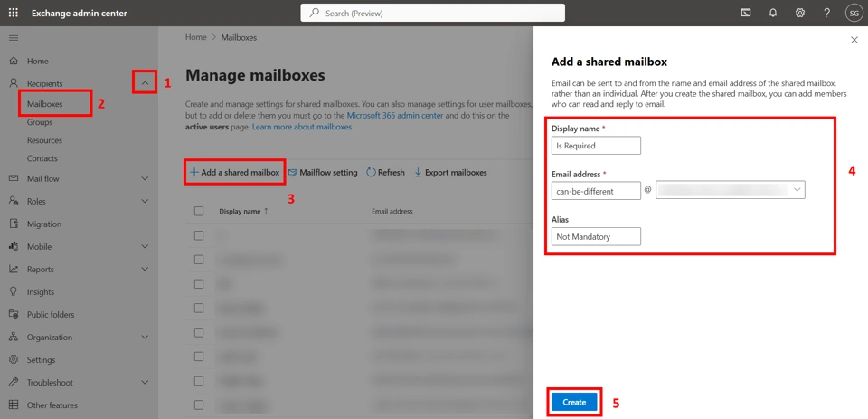Screen dimensions: 868x419
Task: Open Contacts in the sidebar
Action: (42, 158)
